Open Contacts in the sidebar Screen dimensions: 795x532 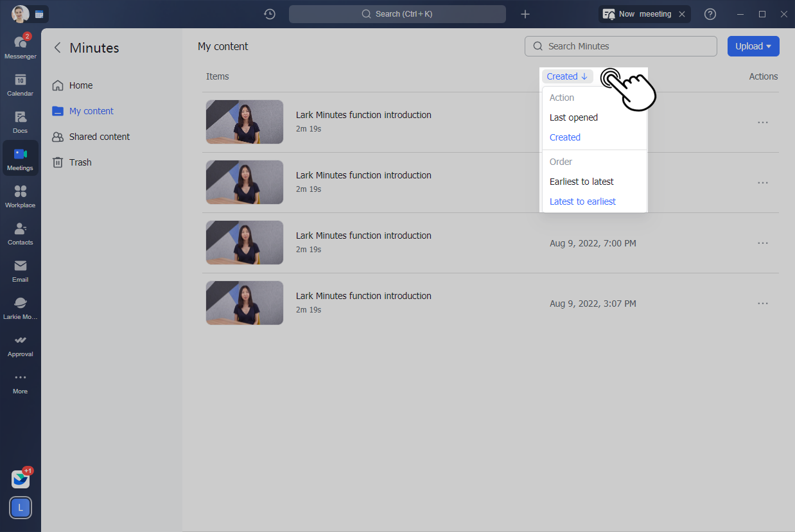[x=20, y=233]
